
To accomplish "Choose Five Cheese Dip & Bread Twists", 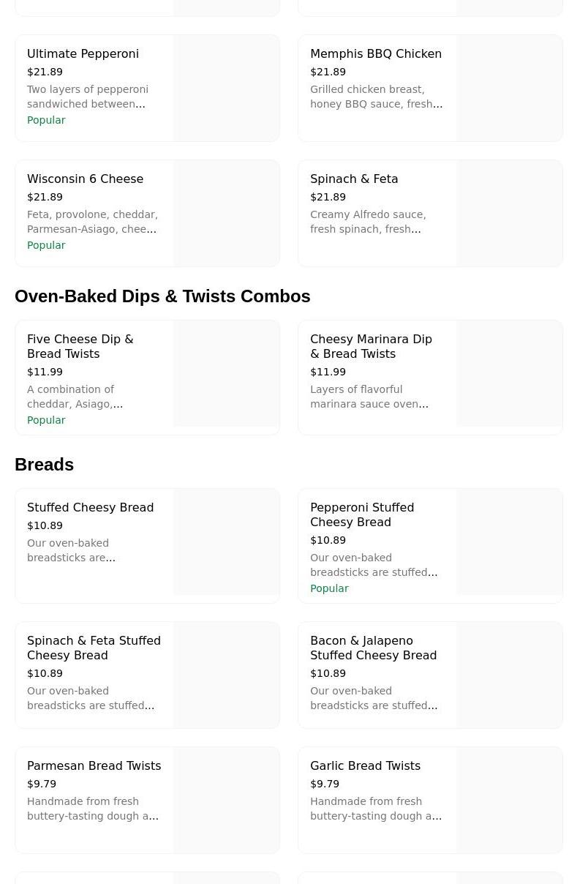I will [x=80, y=346].
